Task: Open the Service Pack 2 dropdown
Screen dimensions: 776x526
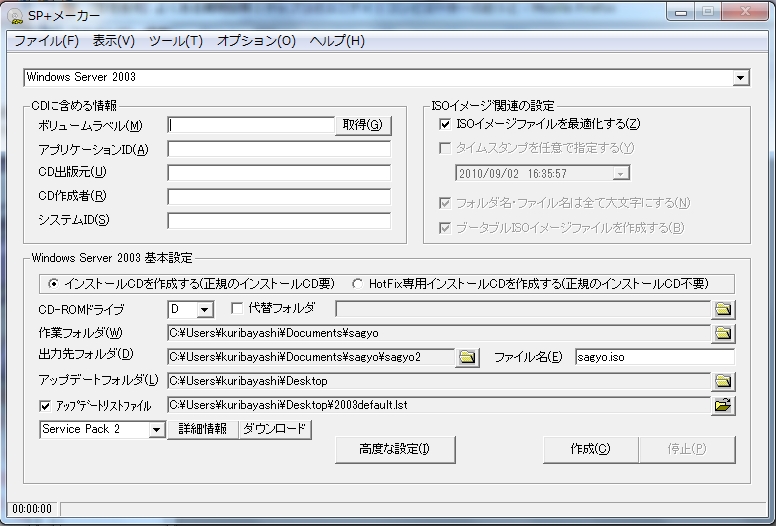Action: pyautogui.click(x=156, y=430)
